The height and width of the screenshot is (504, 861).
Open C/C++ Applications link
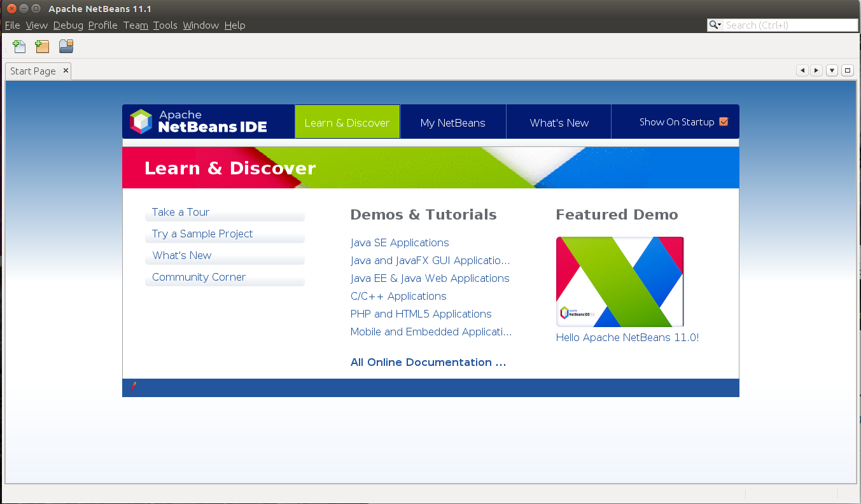tap(398, 296)
